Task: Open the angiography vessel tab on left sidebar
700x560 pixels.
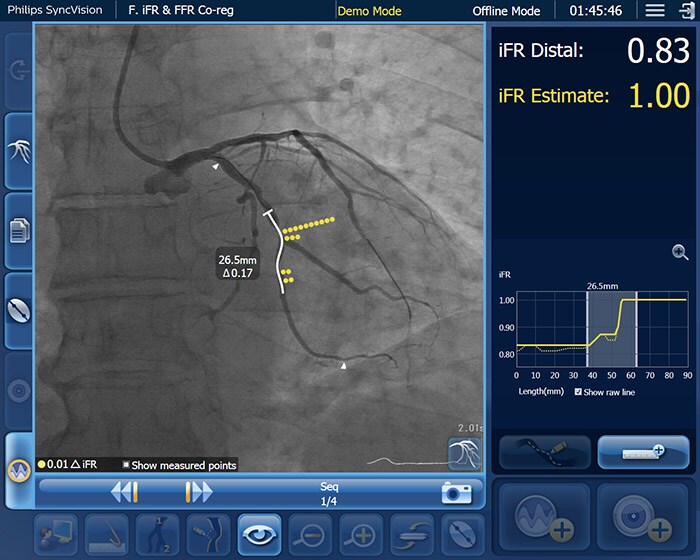Action: [18, 151]
